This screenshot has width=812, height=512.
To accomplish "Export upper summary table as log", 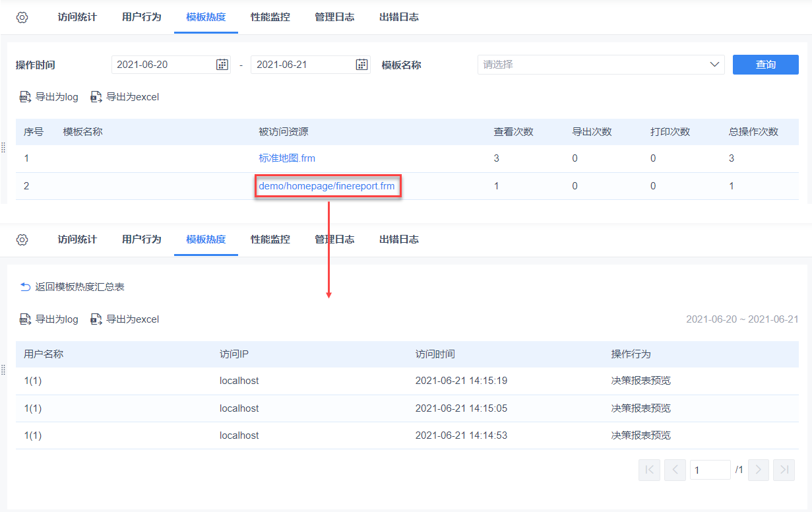I will point(49,97).
